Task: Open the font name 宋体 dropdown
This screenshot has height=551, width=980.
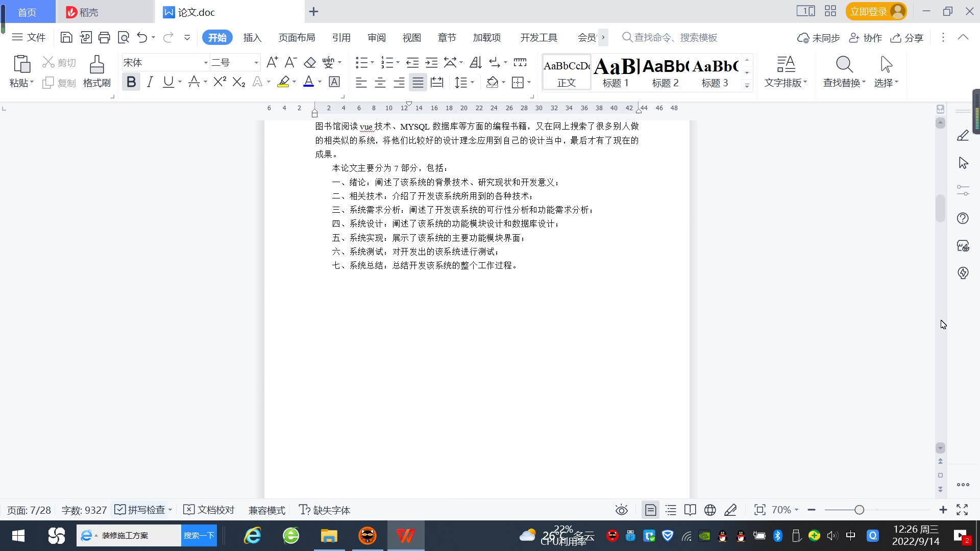Action: [x=206, y=63]
